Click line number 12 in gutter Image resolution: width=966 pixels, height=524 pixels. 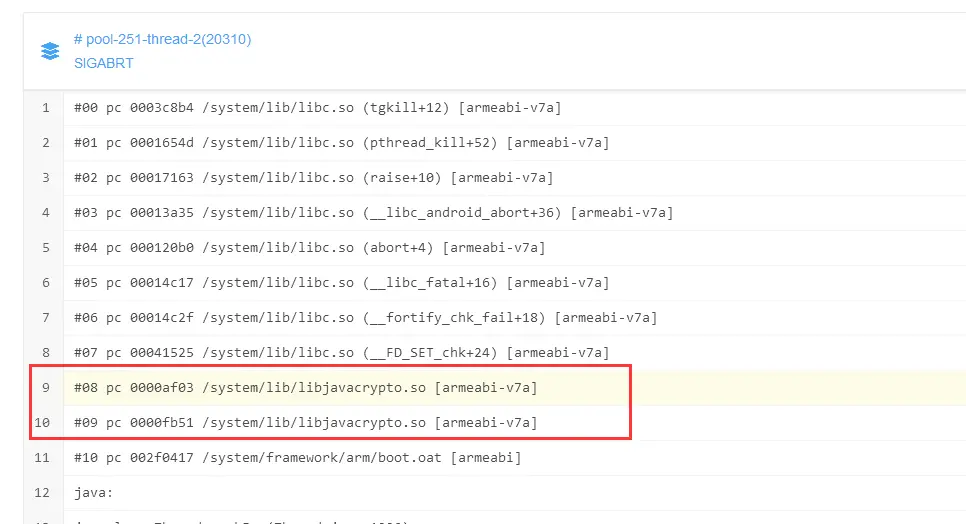42,493
